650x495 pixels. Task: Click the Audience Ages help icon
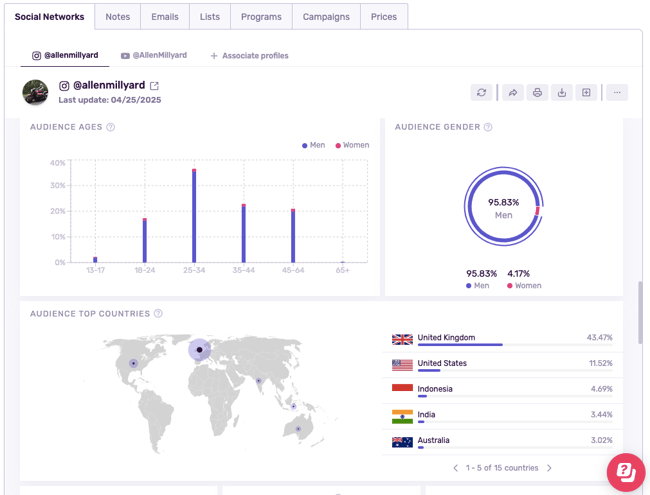(x=111, y=127)
